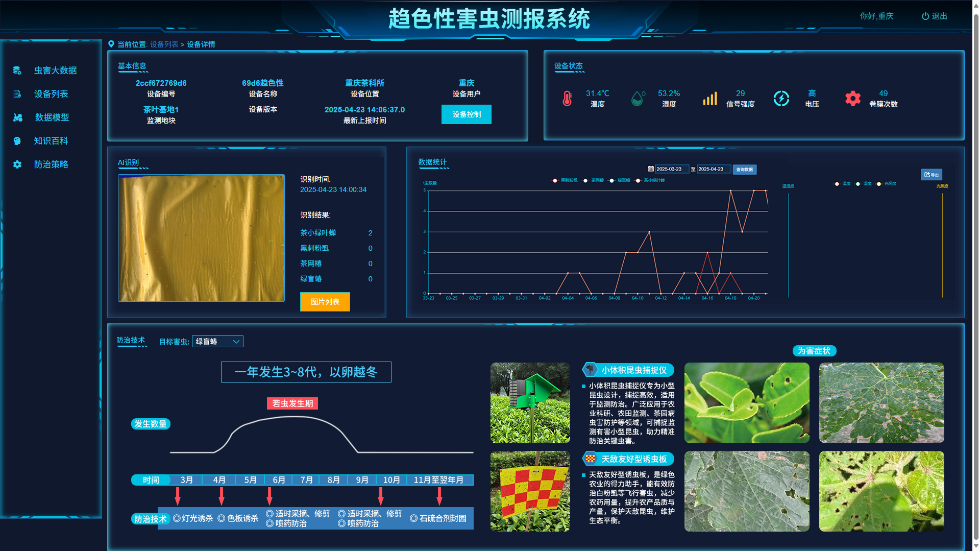Click the 茶小绿叶蝉 recognition result
Screen dimensions: 980x551
[318, 233]
